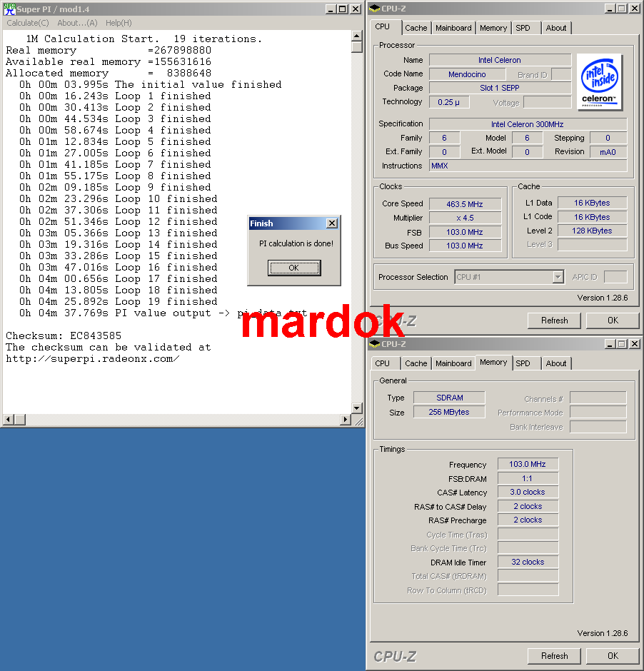Screen dimensions: 644x671
Task: Switch to Mainboard tab in top CPU-Z
Action: click(453, 29)
